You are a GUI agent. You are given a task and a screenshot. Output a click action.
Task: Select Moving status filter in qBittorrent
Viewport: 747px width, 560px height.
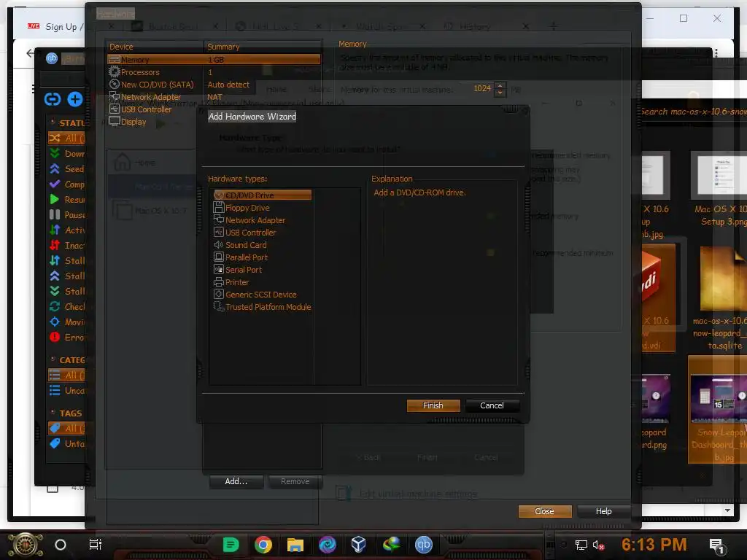(x=66, y=322)
